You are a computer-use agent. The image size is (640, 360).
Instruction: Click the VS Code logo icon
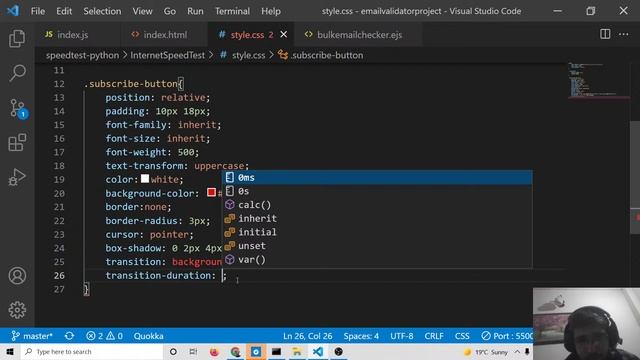tap(13, 11)
